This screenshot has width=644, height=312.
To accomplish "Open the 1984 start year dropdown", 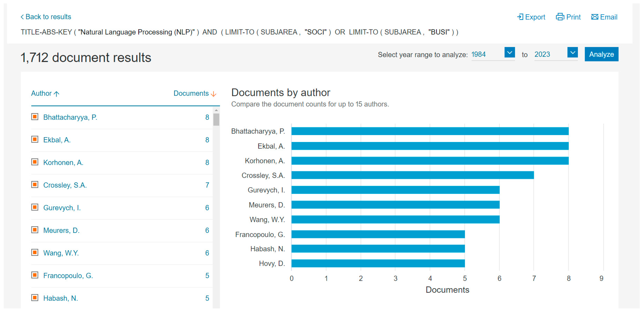I will (x=510, y=53).
